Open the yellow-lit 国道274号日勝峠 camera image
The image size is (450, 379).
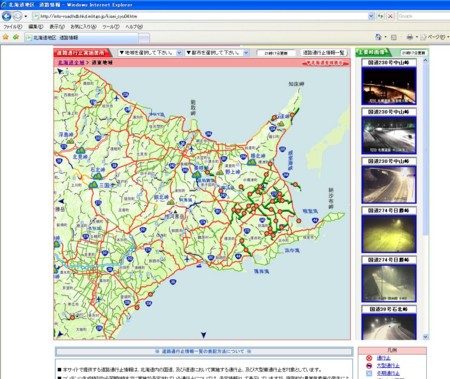point(389,233)
